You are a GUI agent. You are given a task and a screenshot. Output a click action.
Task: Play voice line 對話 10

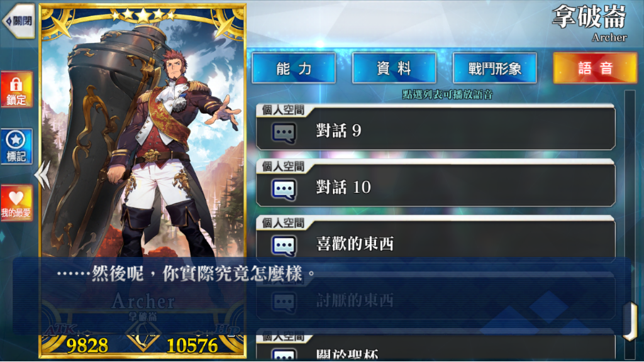click(x=435, y=184)
